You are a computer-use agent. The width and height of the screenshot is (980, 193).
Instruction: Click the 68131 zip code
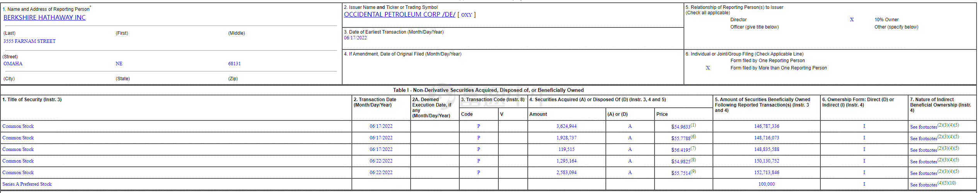click(x=234, y=64)
